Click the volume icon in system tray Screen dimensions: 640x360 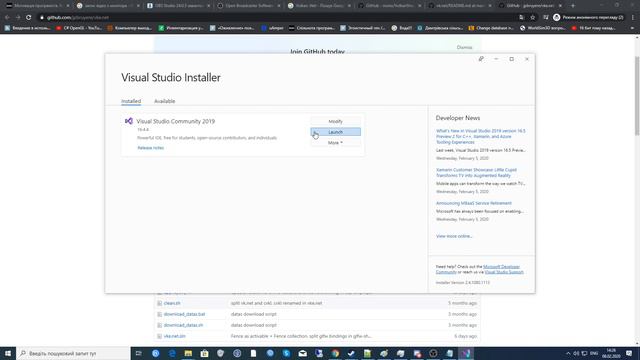click(x=576, y=353)
